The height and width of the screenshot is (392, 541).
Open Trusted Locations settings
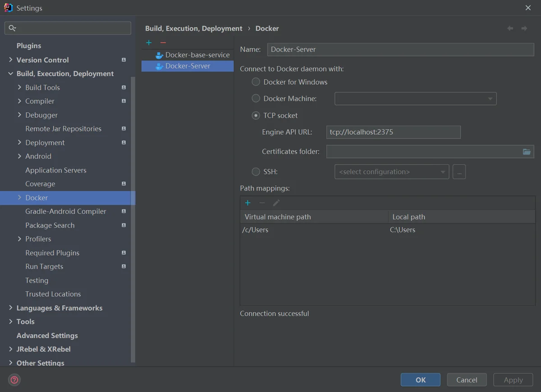point(53,294)
